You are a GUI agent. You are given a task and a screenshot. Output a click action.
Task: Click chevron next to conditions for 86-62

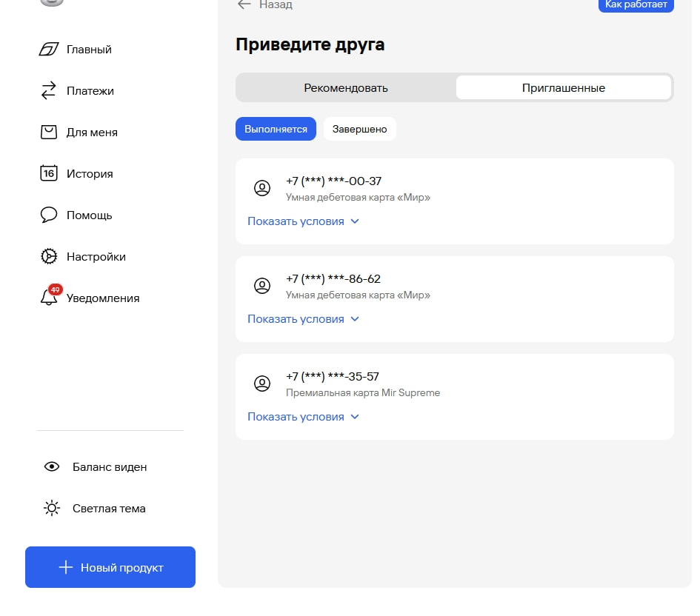tap(355, 319)
